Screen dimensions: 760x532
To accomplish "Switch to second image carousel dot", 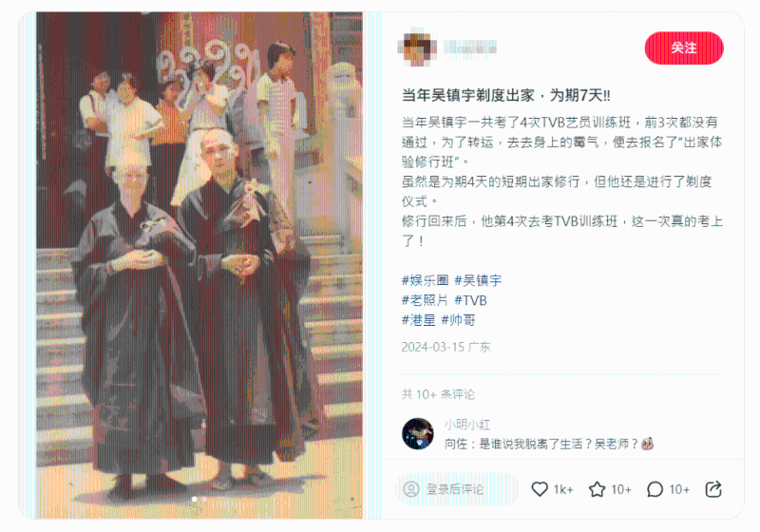I will tap(204, 499).
